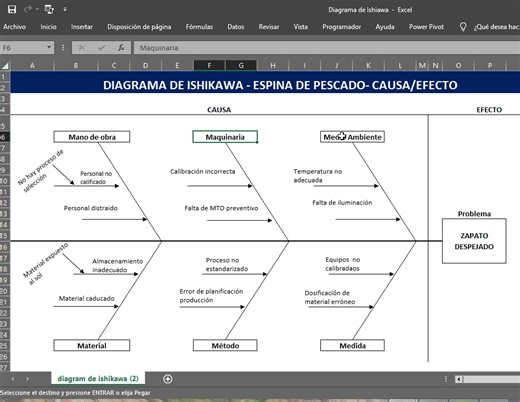Open the Vista tab

(x=300, y=27)
